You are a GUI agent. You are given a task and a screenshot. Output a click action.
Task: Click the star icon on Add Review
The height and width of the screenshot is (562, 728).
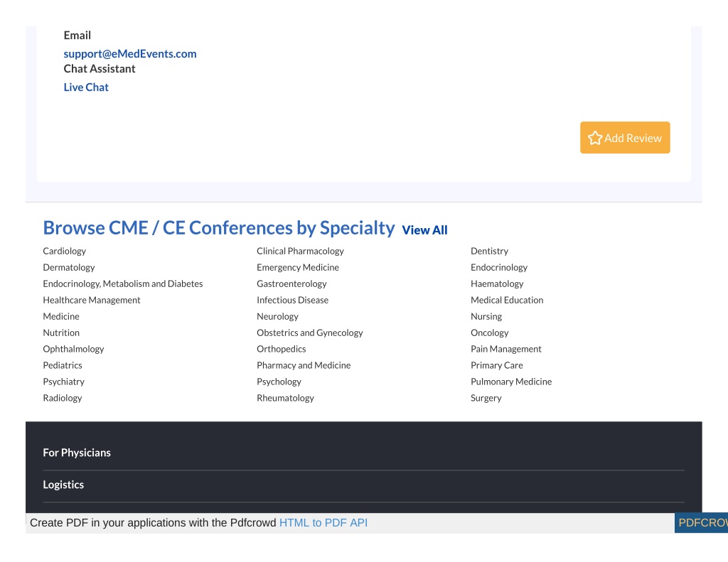point(595,138)
